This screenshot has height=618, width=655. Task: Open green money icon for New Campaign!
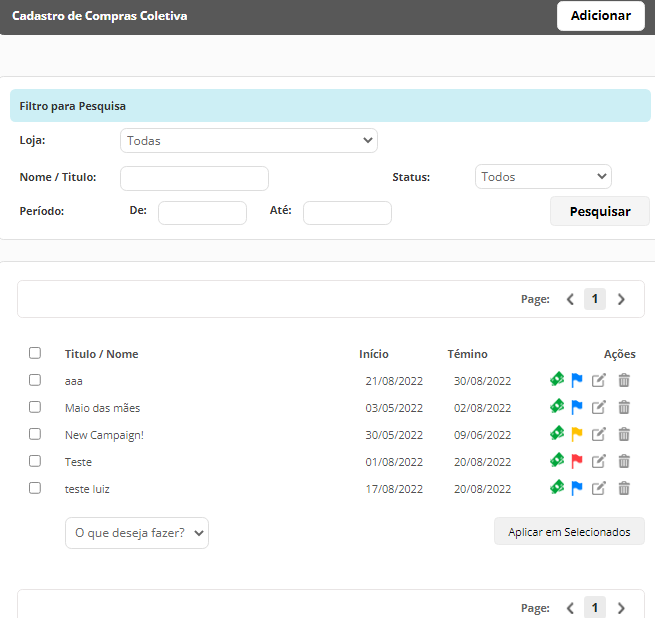(557, 434)
